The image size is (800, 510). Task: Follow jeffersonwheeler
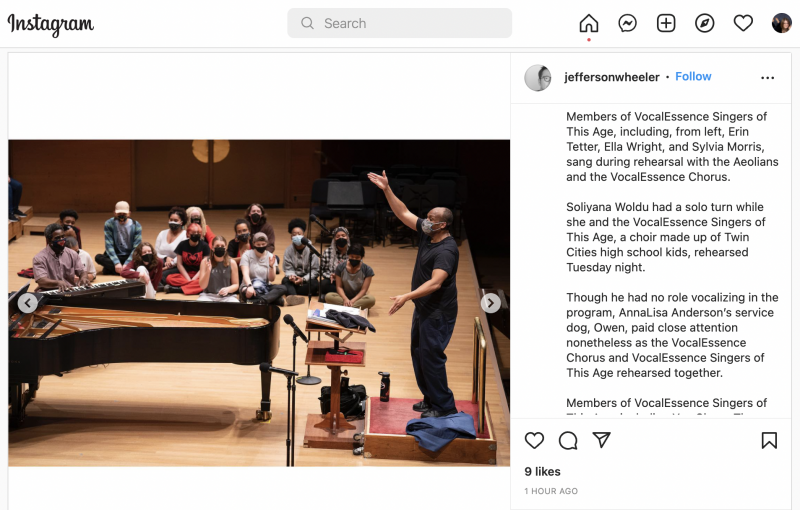coord(693,76)
